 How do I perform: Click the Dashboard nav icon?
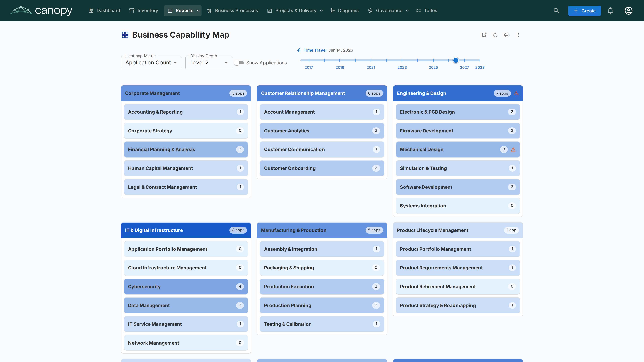pos(91,11)
